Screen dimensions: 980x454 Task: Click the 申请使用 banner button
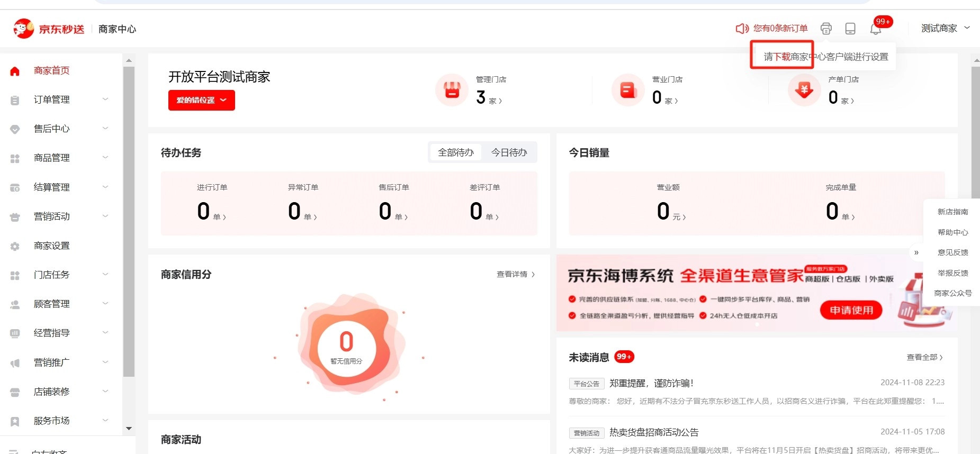click(851, 310)
